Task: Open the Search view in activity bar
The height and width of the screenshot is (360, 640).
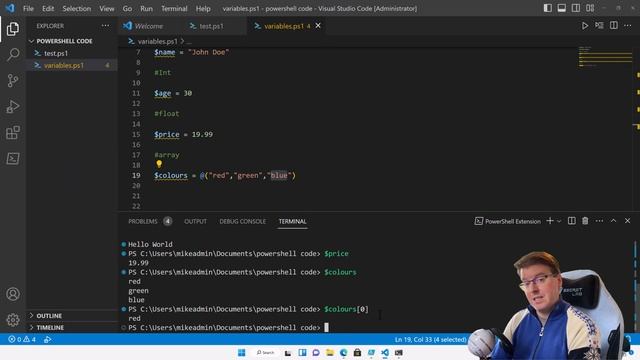Action: coord(13,55)
